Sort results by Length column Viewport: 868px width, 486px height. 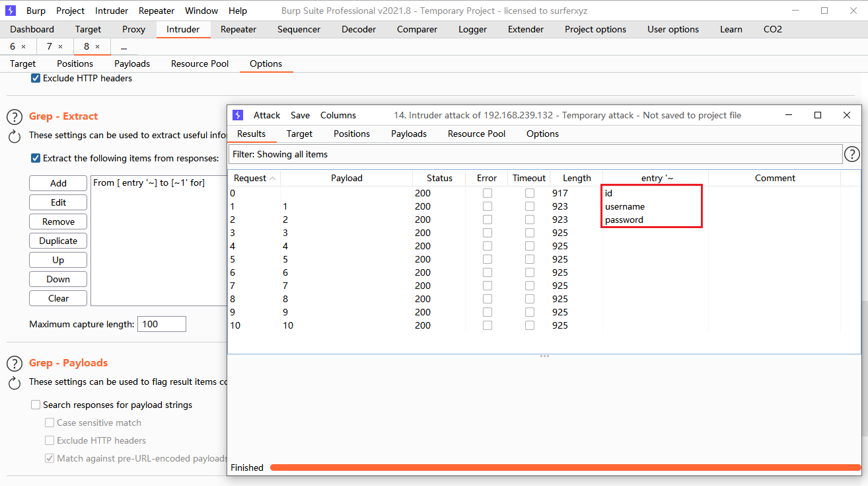tap(577, 178)
